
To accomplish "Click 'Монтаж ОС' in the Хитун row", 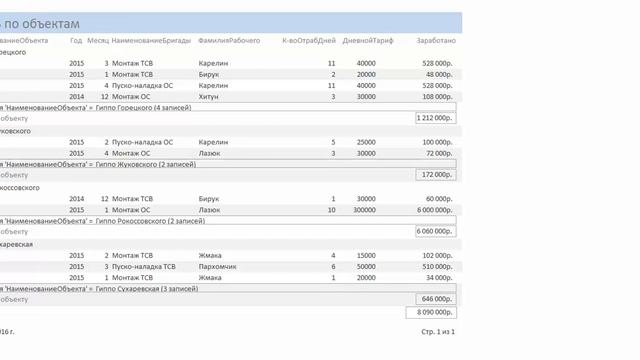I will pyautogui.click(x=131, y=97).
